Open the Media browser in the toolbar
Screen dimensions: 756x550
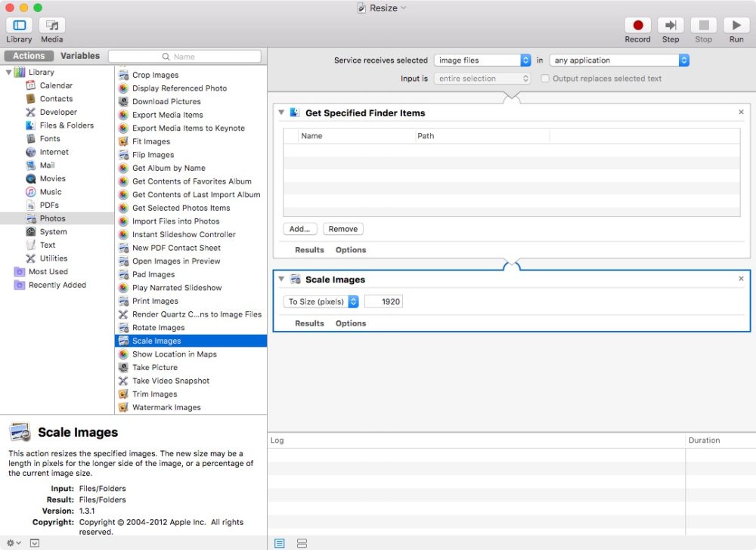point(51,29)
